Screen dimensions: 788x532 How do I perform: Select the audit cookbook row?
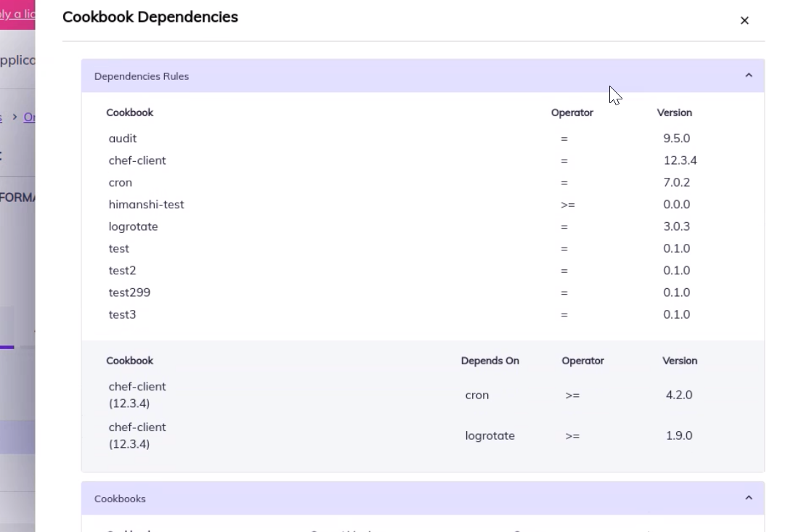pyautogui.click(x=123, y=139)
